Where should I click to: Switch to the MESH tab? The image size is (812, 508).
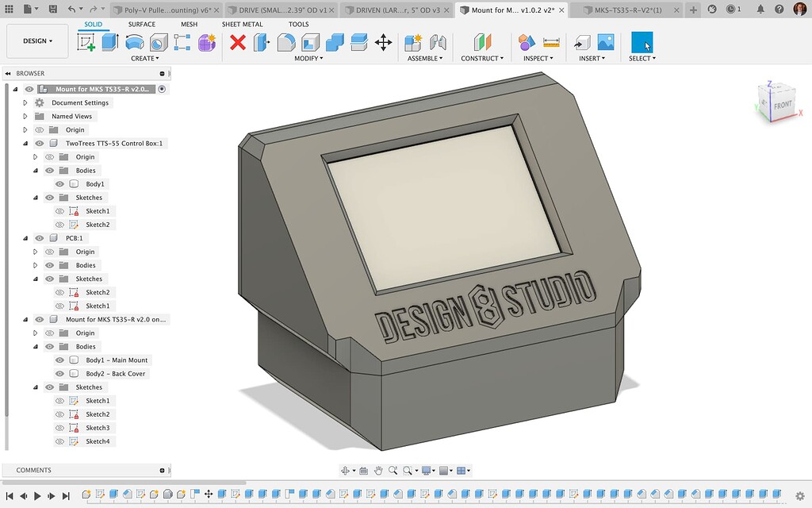189,25
